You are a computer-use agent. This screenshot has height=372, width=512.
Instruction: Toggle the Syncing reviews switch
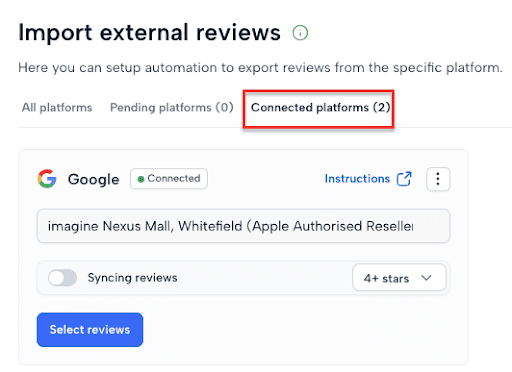pyautogui.click(x=62, y=278)
